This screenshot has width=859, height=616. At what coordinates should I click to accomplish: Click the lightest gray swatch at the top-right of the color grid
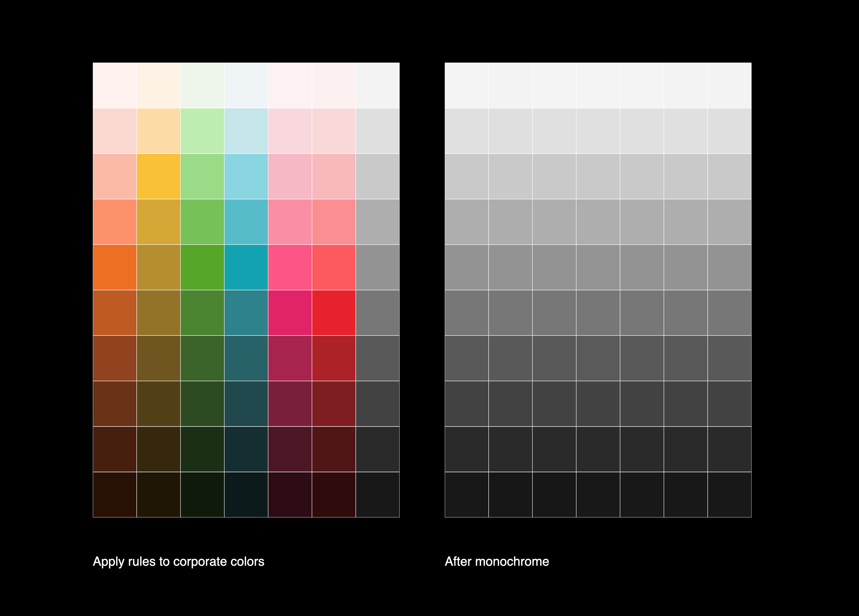click(378, 86)
